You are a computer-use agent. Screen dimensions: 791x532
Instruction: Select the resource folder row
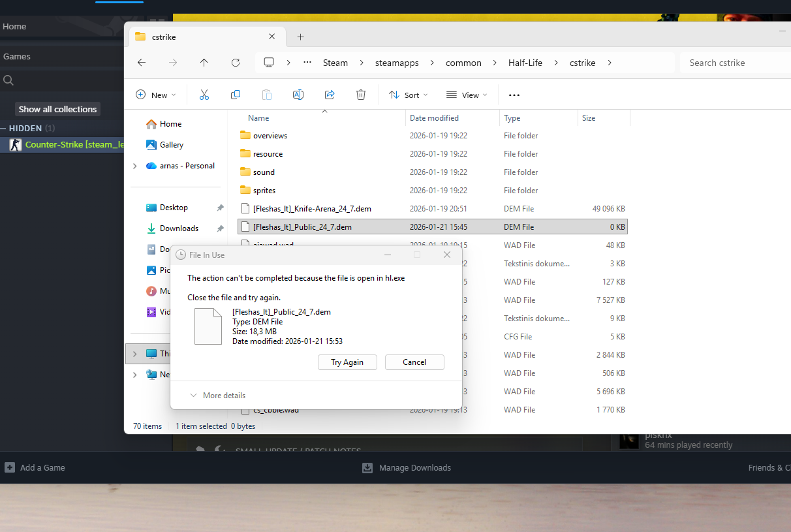[x=433, y=154]
